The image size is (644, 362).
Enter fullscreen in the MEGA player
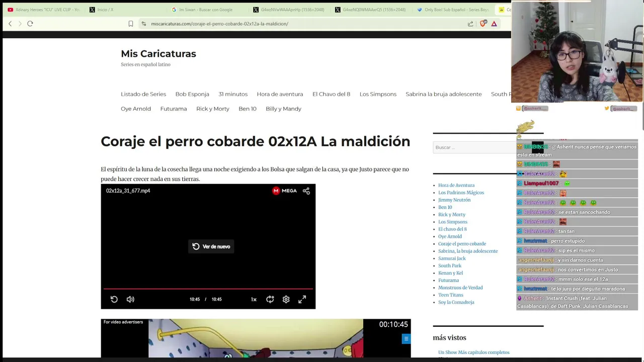(302, 299)
